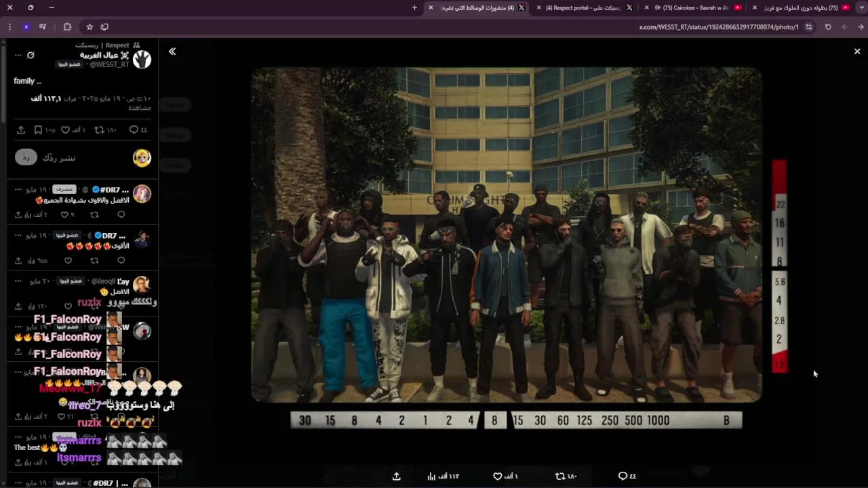The image size is (868, 488).
Task: Click the greyed left-pointing arrow navigation button
Action: [844, 27]
